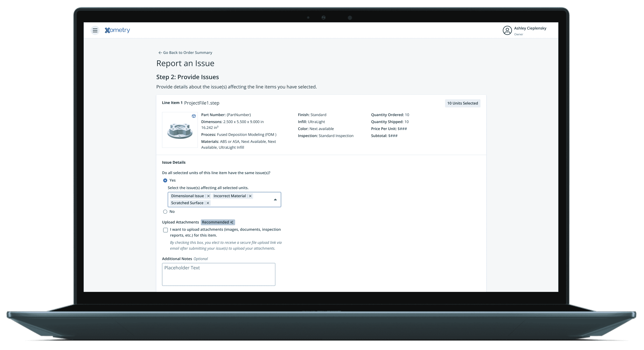This screenshot has width=644, height=350.
Task: Click the Recommended badge sparkle icon
Action: pyautogui.click(x=232, y=222)
